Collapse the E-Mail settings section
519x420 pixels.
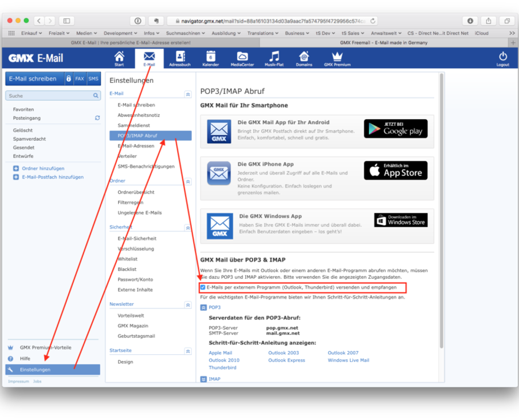188,94
